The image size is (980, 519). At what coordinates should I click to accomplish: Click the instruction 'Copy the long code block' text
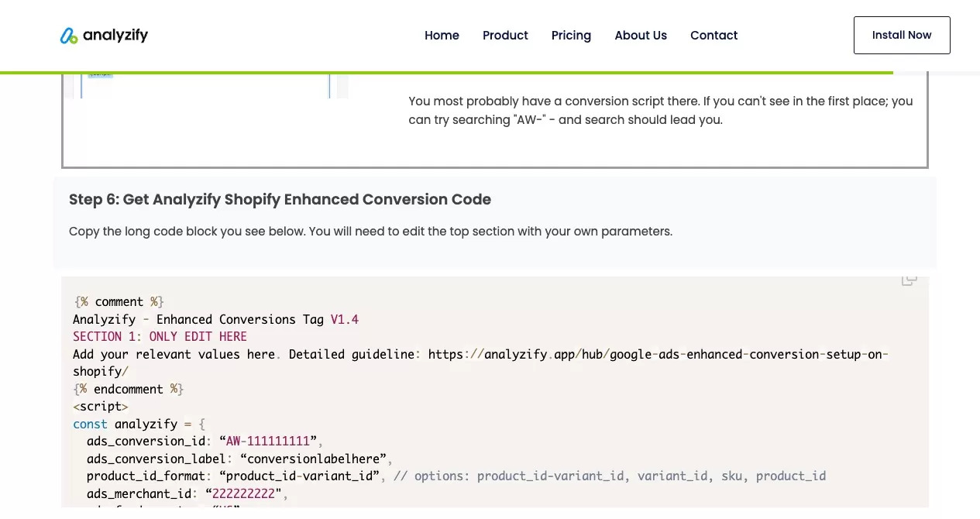pos(370,231)
